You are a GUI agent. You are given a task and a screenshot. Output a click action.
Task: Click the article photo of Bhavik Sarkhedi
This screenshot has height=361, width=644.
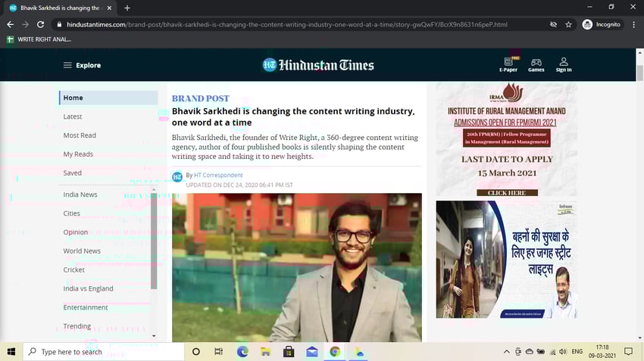297,267
